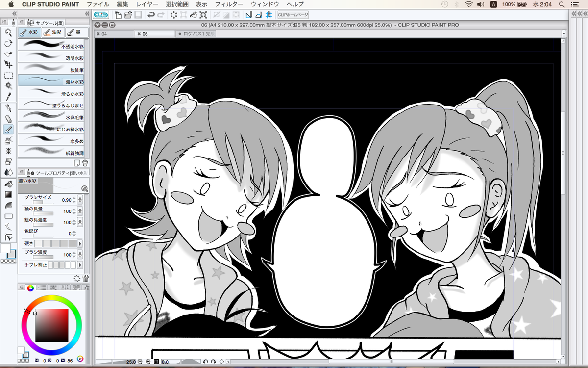This screenshot has width=588, height=368.
Task: Open Spotlight search in menu bar
Action: pos(562,4)
